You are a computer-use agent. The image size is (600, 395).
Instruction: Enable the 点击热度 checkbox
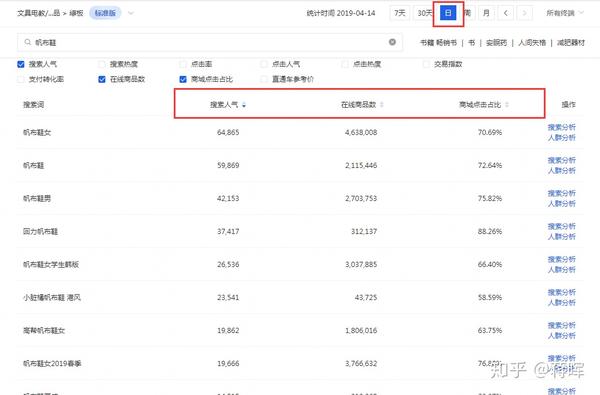tap(345, 64)
